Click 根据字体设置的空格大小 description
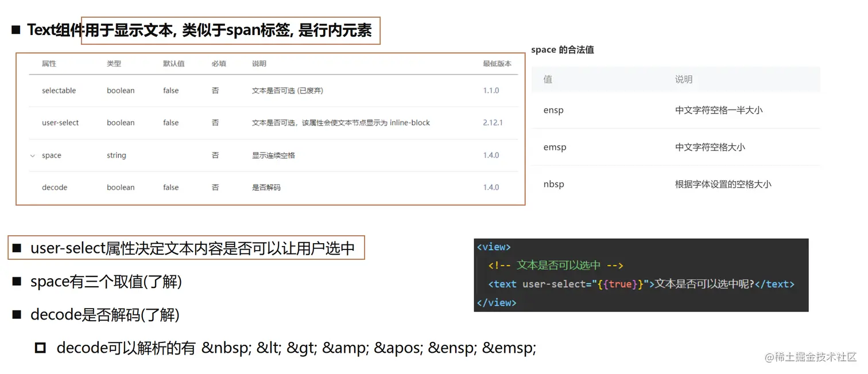868x374 pixels. (x=723, y=184)
